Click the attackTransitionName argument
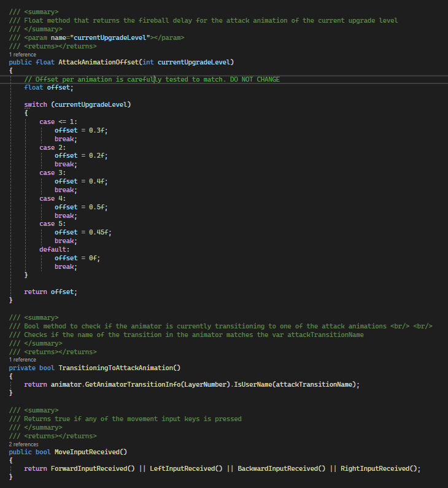This screenshot has width=448, height=488. [313, 384]
